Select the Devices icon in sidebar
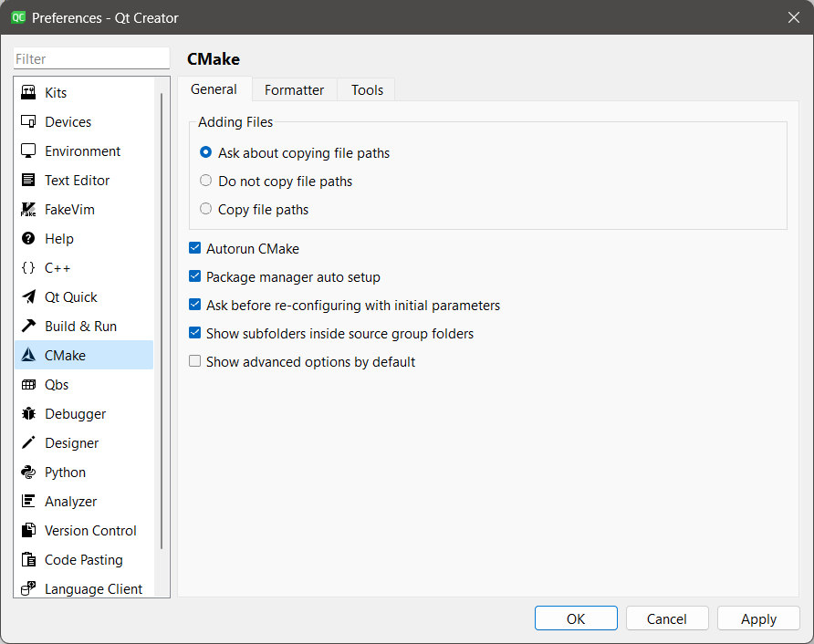The height and width of the screenshot is (644, 814). click(28, 122)
